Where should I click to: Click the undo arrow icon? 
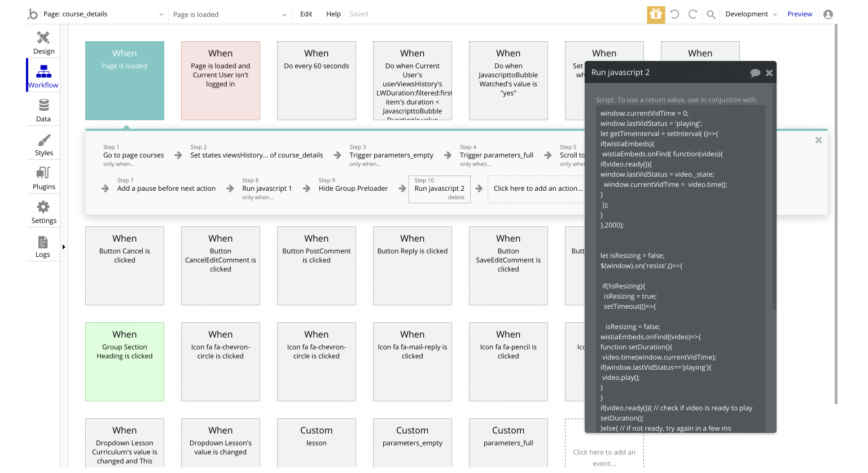click(x=674, y=14)
